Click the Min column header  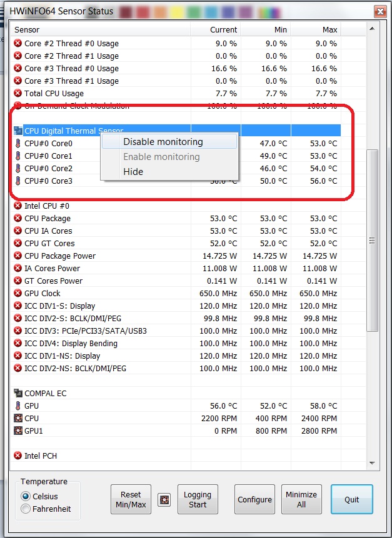(x=266, y=30)
